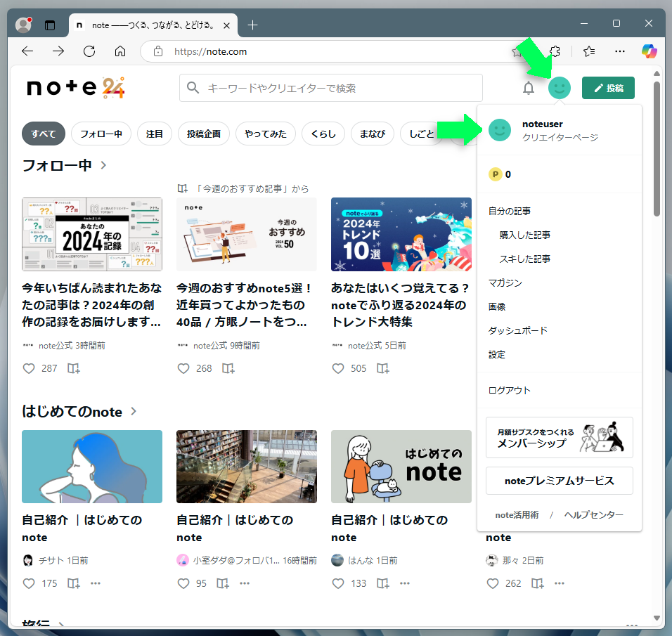Click the noteuser avatar in the menu
672x636 pixels.
[500, 130]
